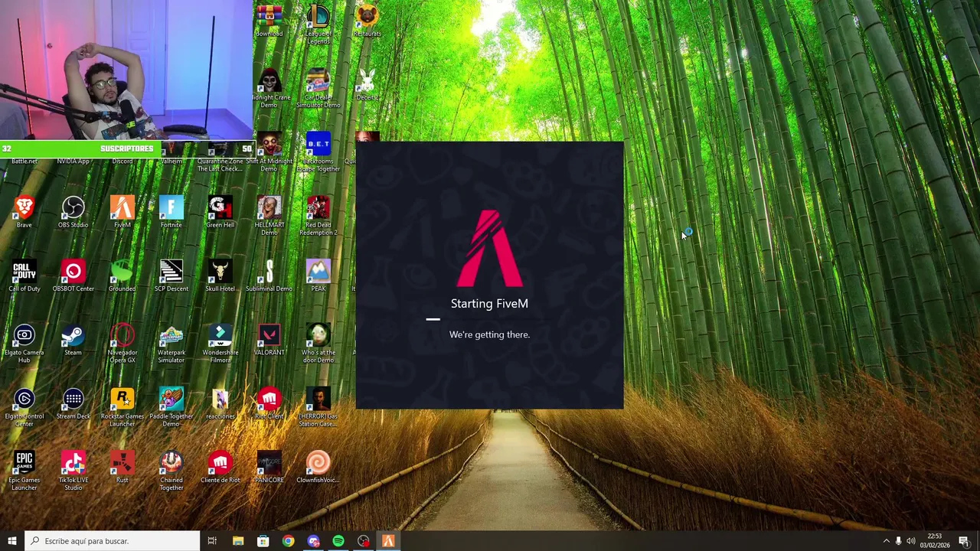The height and width of the screenshot is (551, 980).
Task: Select the TikTok LIVE Studio icon
Action: click(x=73, y=471)
